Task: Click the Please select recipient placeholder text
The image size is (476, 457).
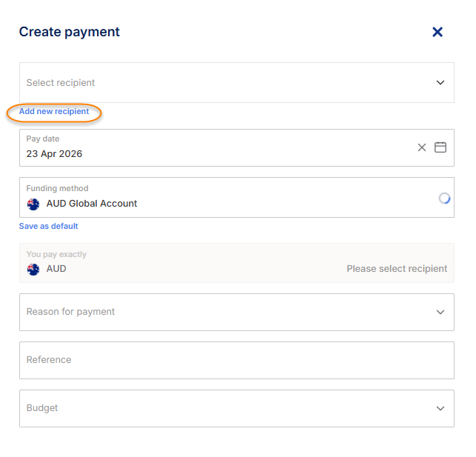Action: pyautogui.click(x=397, y=269)
